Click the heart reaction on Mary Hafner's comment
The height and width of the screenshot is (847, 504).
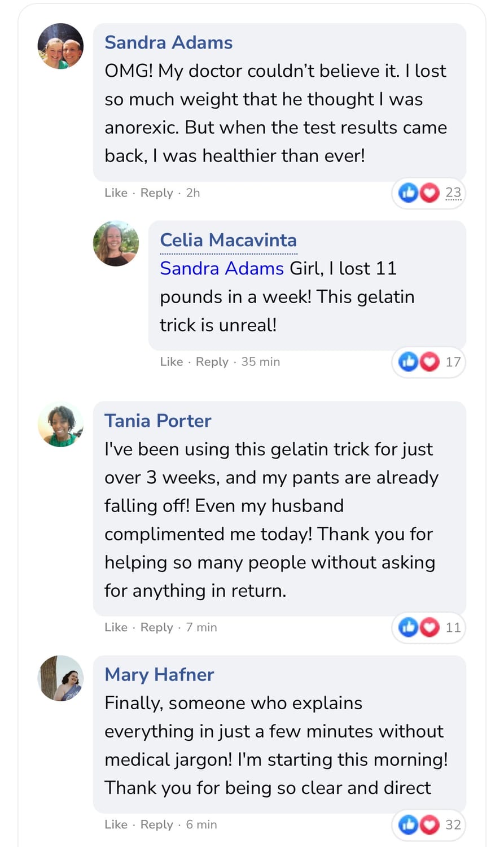click(x=430, y=824)
